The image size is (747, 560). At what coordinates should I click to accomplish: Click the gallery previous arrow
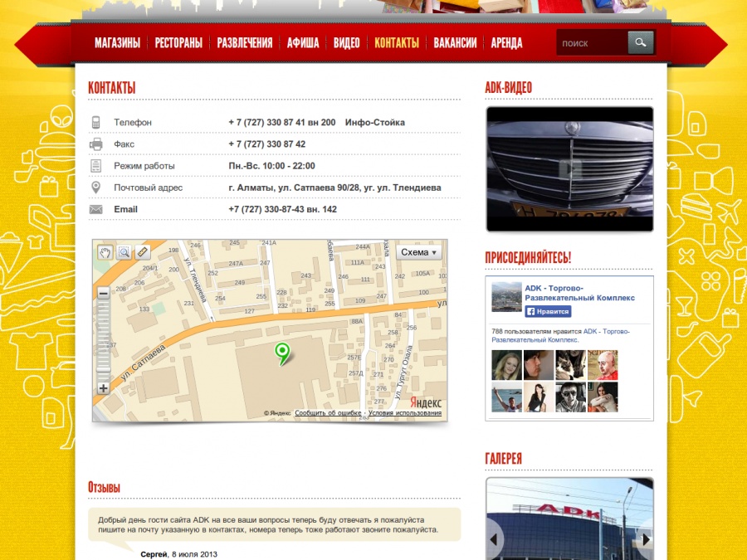tap(495, 540)
